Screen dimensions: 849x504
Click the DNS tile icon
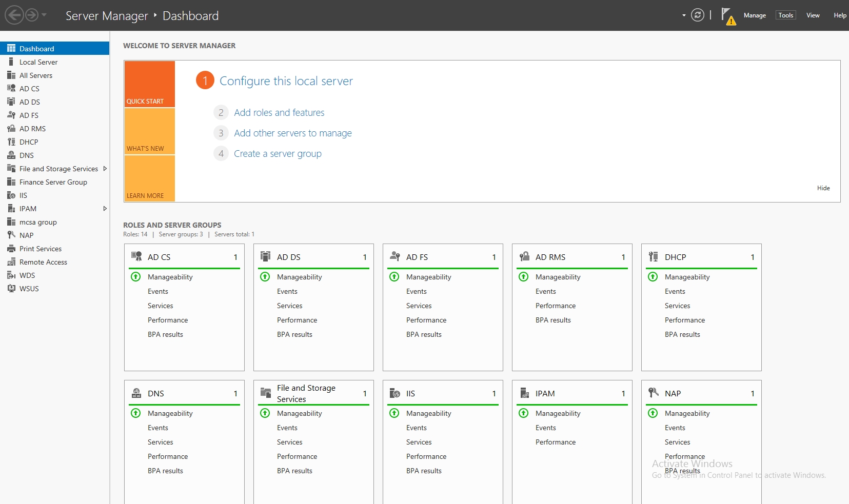[136, 393]
